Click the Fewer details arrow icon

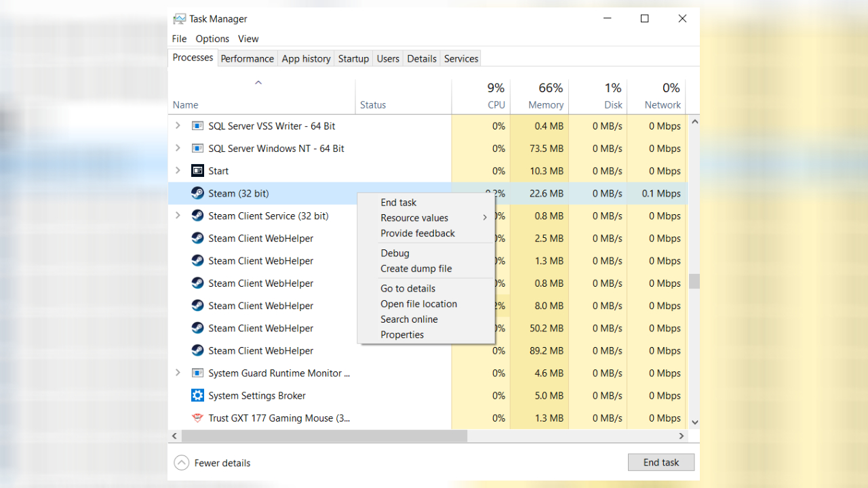(181, 463)
